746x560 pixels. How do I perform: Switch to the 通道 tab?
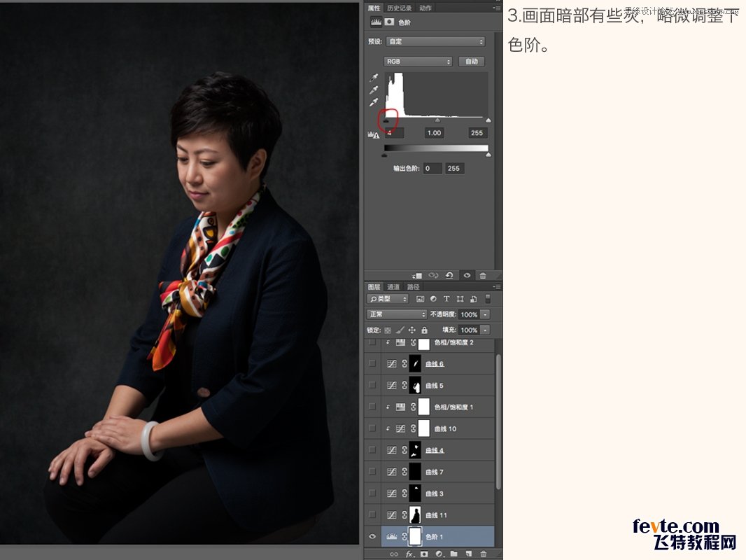393,287
